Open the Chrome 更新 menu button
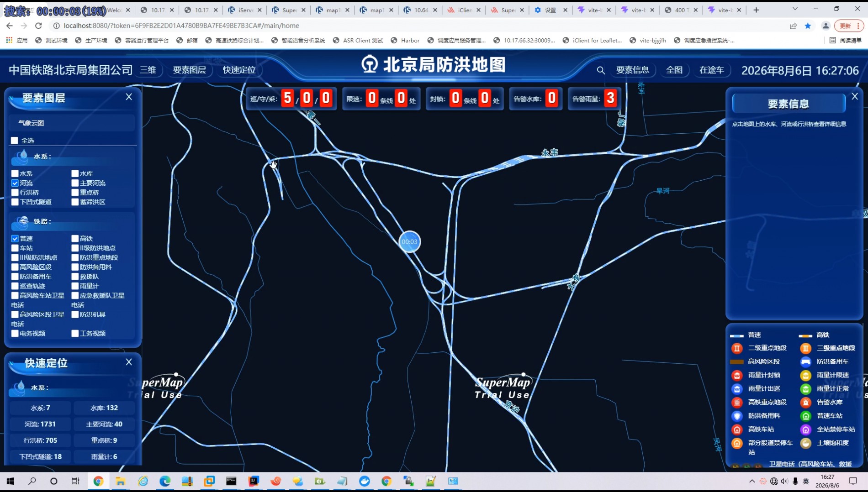Image resolution: width=868 pixels, height=492 pixels. point(849,26)
